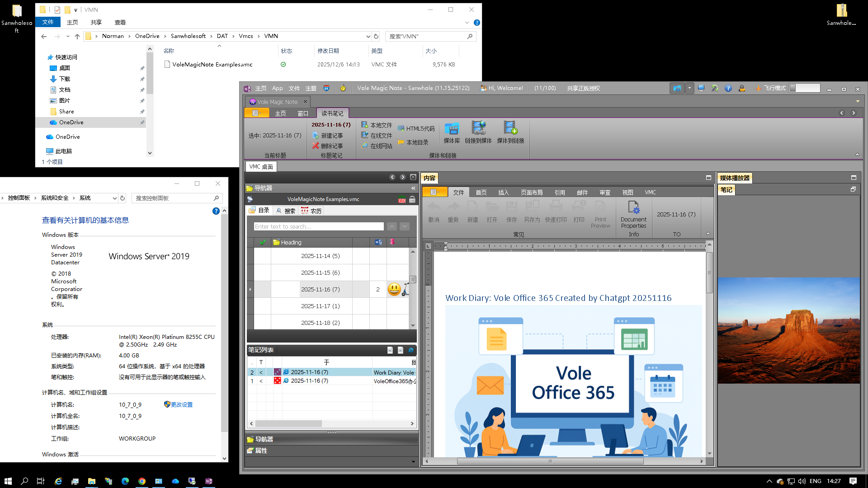Click 媒体到链接 media to link icon
Image resolution: width=868 pixels, height=488 pixels.
click(x=510, y=132)
